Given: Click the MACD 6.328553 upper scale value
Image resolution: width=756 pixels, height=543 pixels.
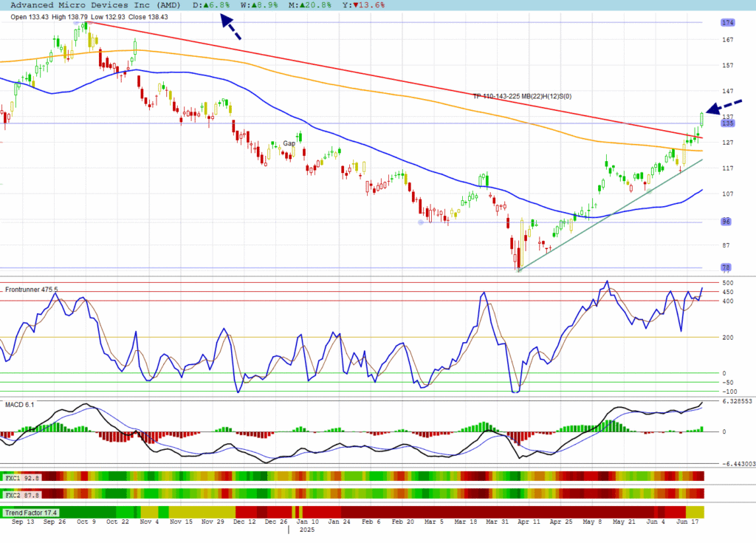Looking at the screenshot, I should (738, 401).
